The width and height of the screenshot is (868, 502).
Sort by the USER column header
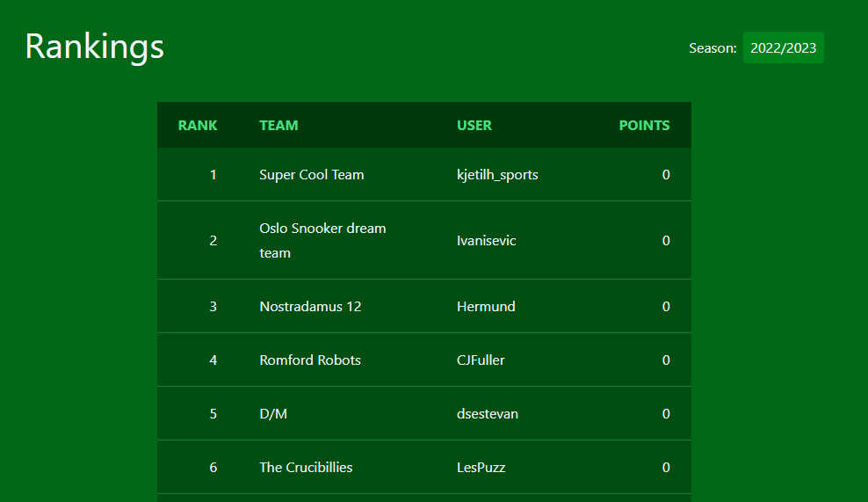coord(474,125)
